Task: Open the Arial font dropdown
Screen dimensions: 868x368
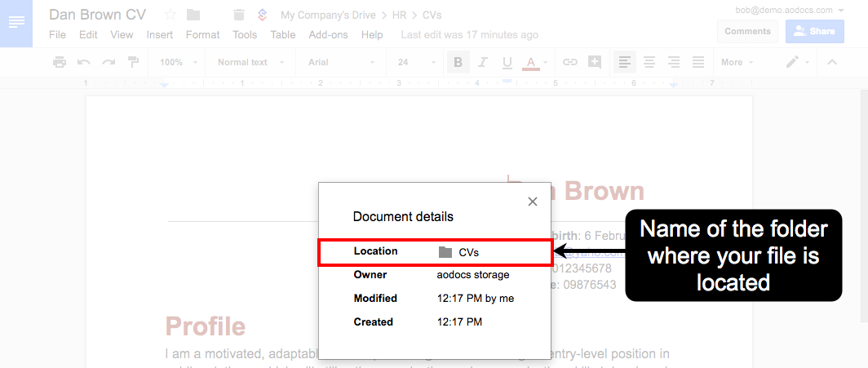Action: pos(342,62)
